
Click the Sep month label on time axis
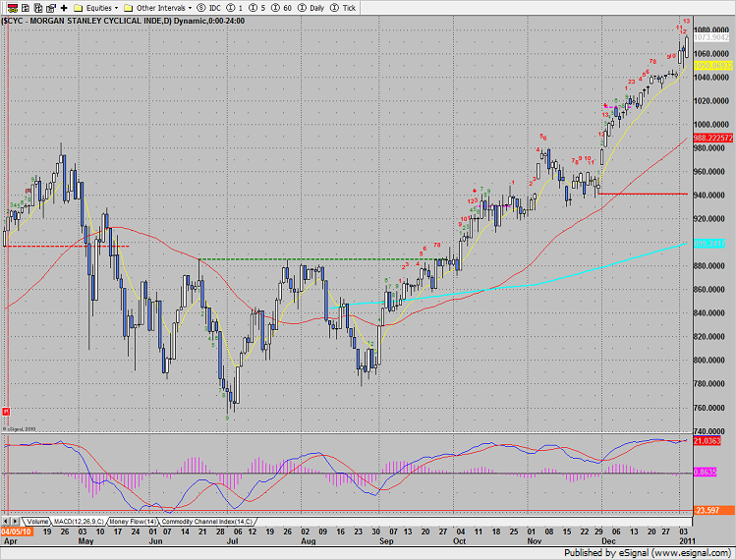point(386,540)
